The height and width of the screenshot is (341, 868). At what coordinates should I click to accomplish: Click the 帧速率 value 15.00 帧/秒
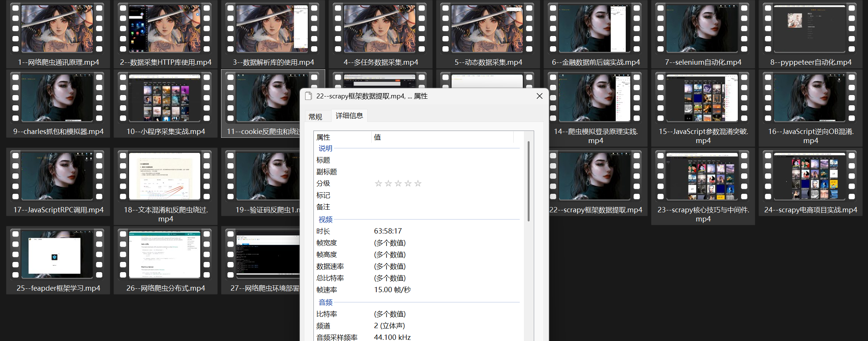392,290
